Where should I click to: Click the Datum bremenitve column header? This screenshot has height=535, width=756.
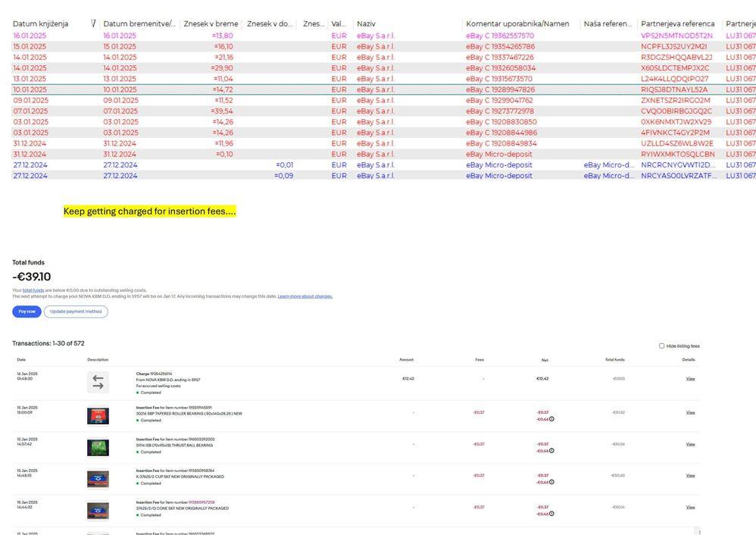[139, 23]
